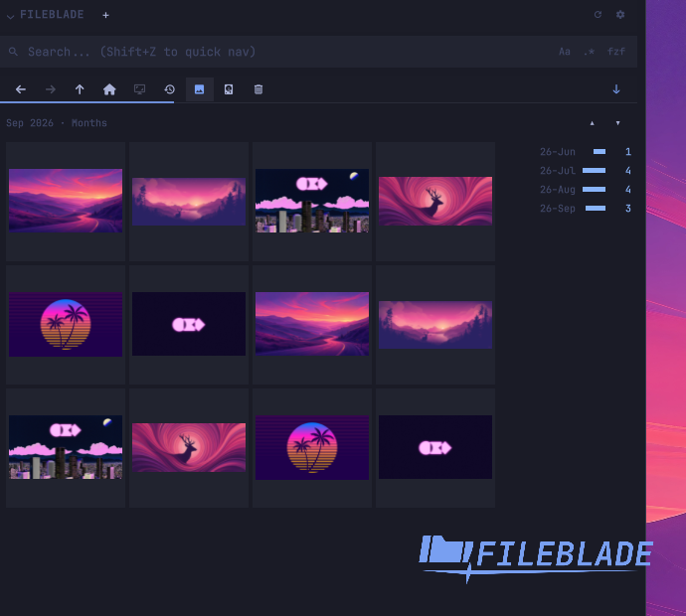Select the 26-Aug month row
686x616 pixels.
pyautogui.click(x=586, y=190)
